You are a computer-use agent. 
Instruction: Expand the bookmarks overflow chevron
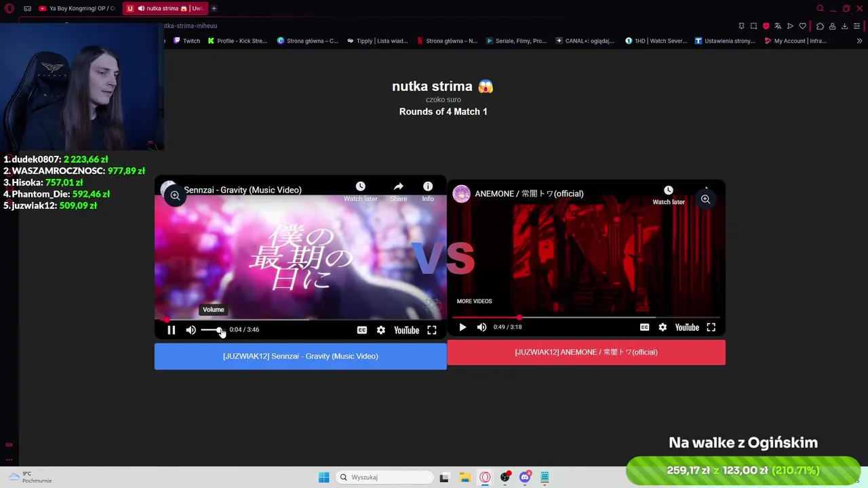pos(859,41)
